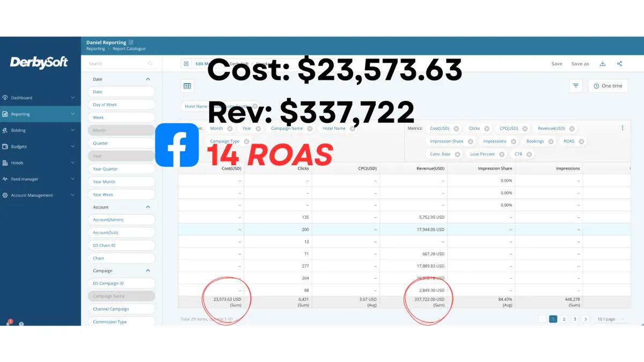Remove the ROAS metric chip

point(581,142)
